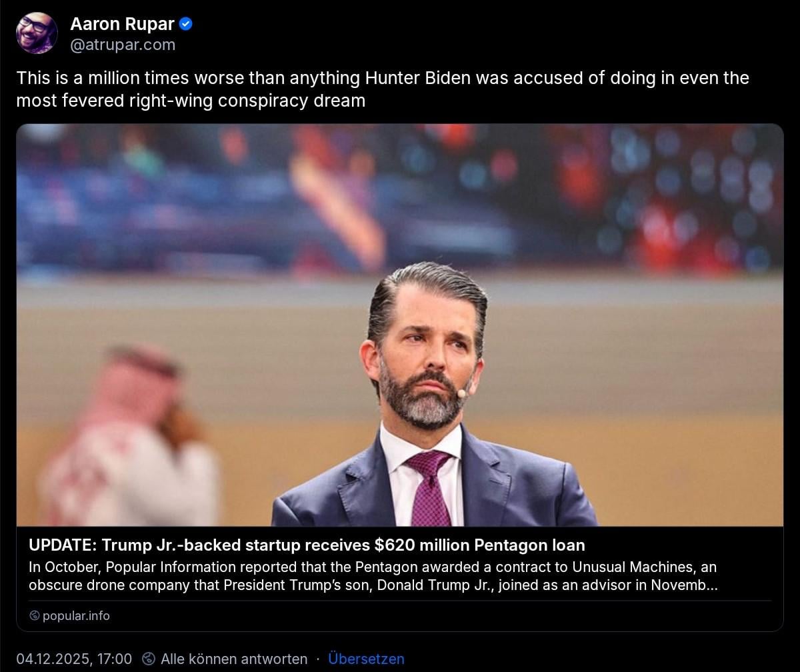Open the @atrupar.com handle

point(123,45)
